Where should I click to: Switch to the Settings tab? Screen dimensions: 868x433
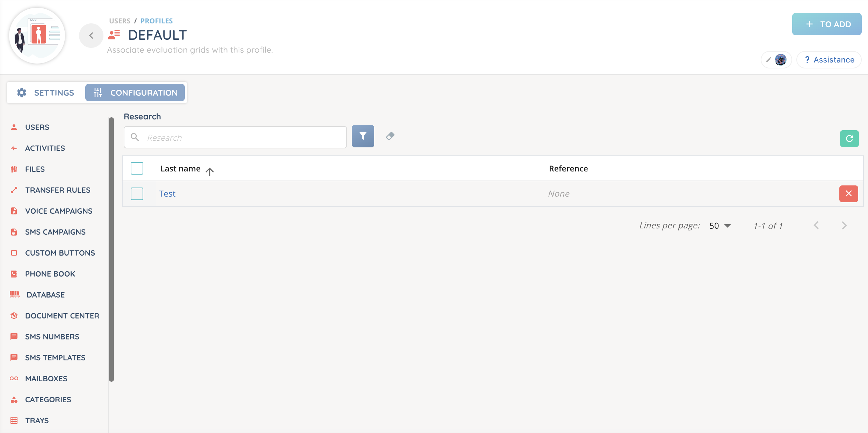(x=46, y=93)
